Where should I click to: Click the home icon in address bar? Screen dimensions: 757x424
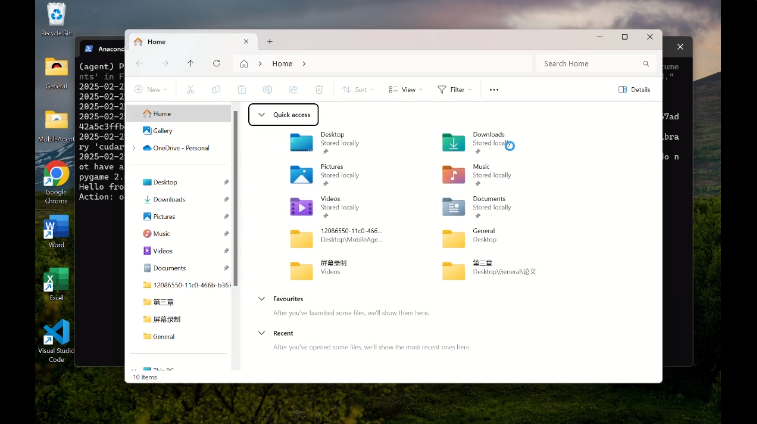(244, 64)
